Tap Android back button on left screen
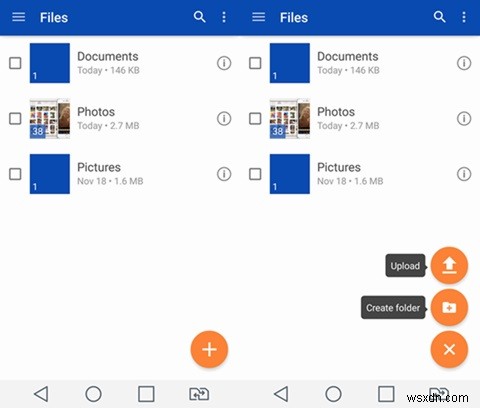 click(x=41, y=394)
